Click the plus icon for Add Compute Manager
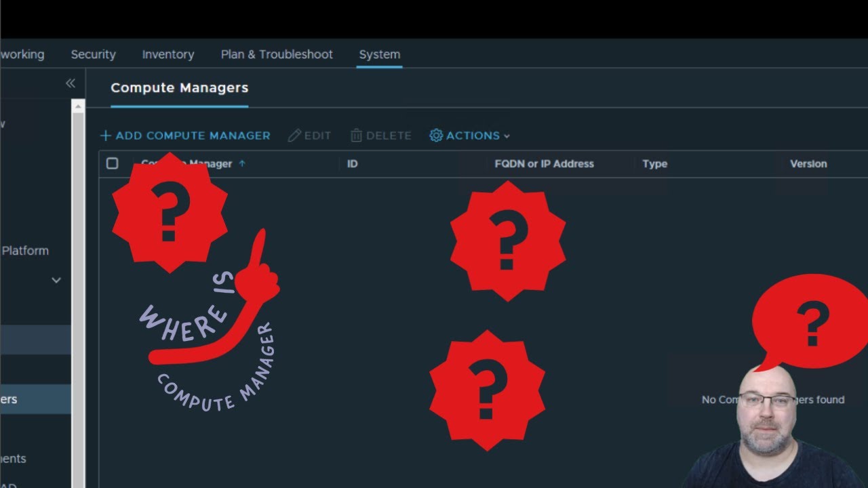Viewport: 868px width, 488px height. (105, 136)
